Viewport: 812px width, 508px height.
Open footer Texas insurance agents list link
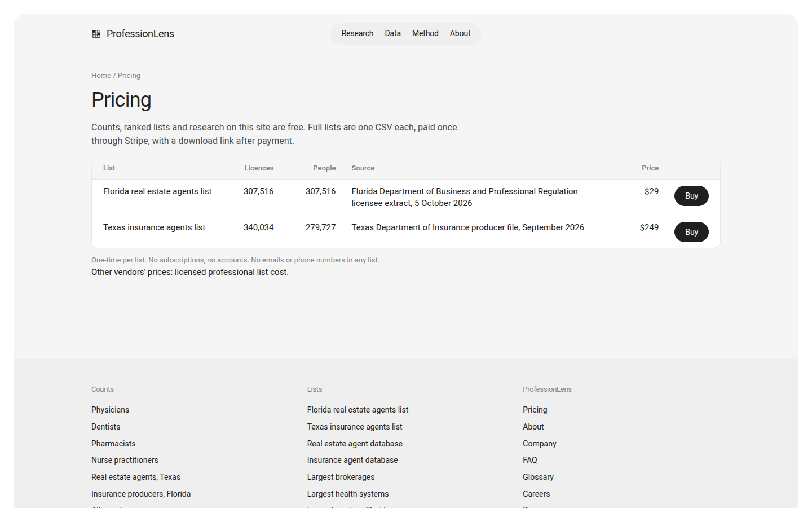355,427
